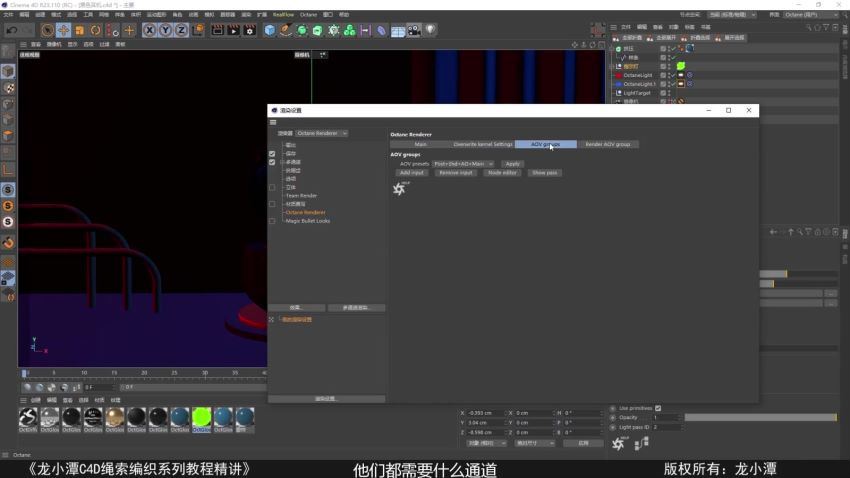Select OctaneLight.1 object in object manager
850x478 pixels.
(x=639, y=84)
